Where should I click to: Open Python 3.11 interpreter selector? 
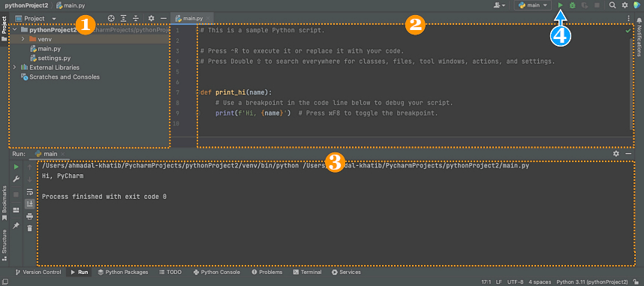pyautogui.click(x=592, y=282)
